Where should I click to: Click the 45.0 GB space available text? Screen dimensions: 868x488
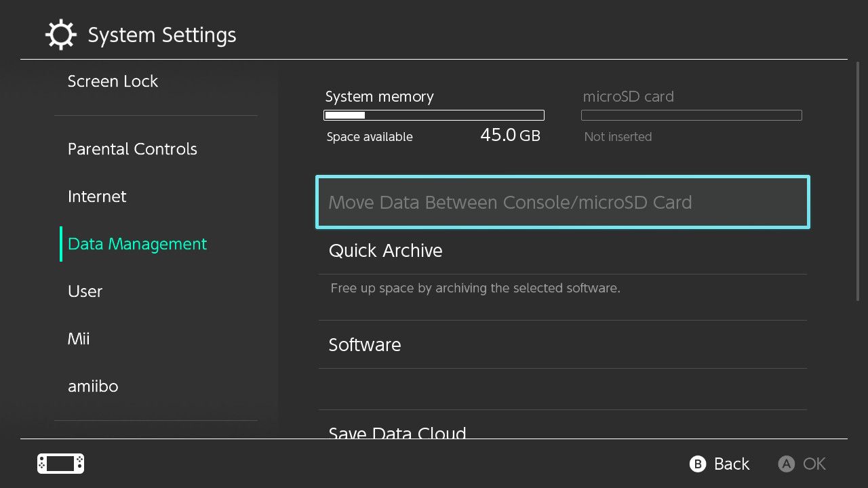click(x=510, y=135)
